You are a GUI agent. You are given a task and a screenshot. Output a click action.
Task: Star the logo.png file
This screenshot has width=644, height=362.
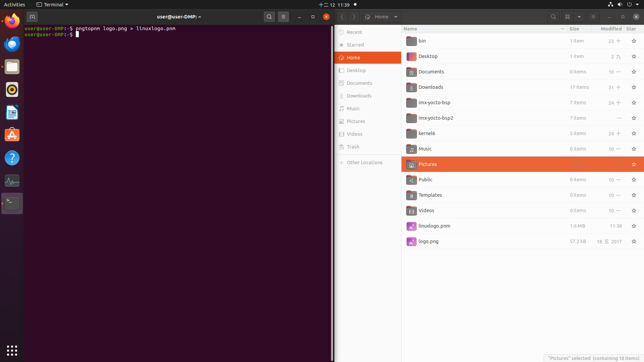click(x=634, y=241)
